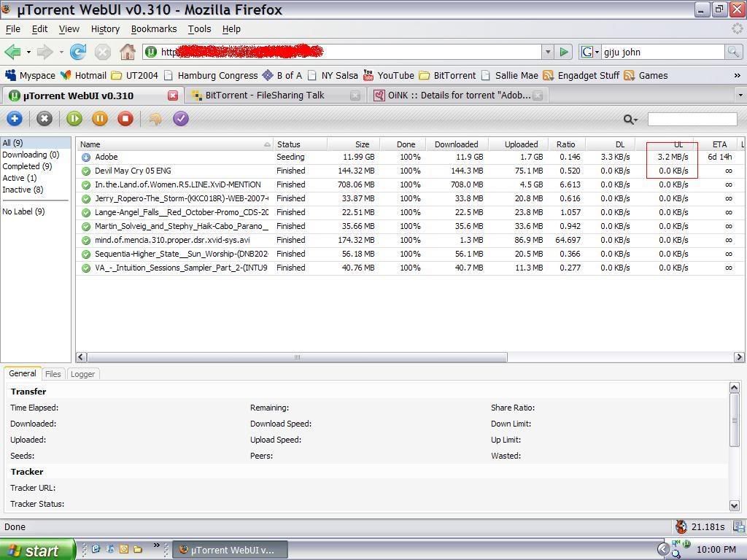
Task: Open the Bookmarks menu
Action: click(x=154, y=29)
